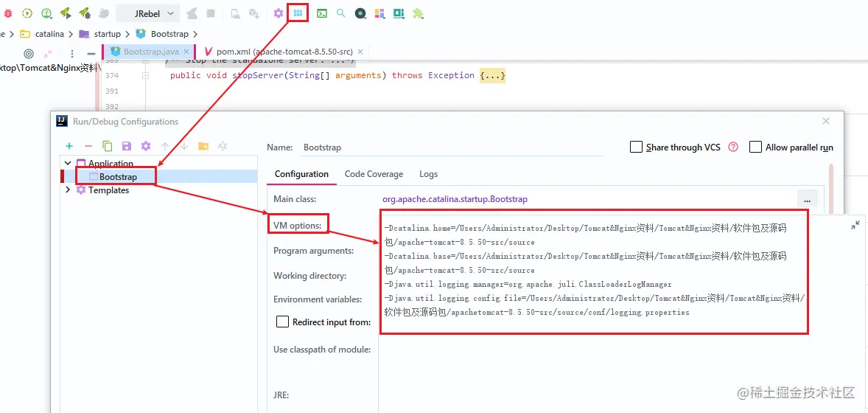This screenshot has height=413, width=868.
Task: Collapse VM options field with shrink arrows
Action: click(855, 225)
